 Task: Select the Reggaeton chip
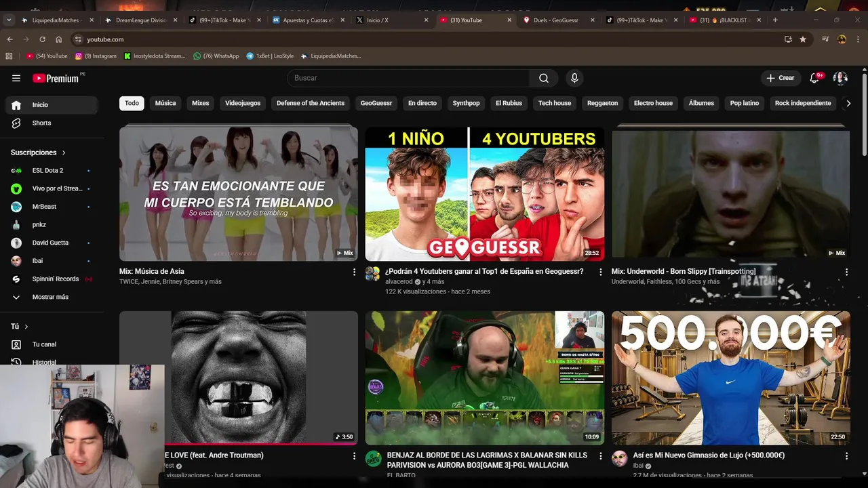coord(603,103)
